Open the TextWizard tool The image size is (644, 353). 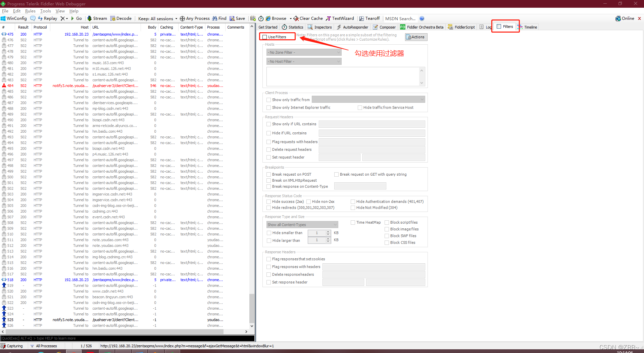pos(340,18)
